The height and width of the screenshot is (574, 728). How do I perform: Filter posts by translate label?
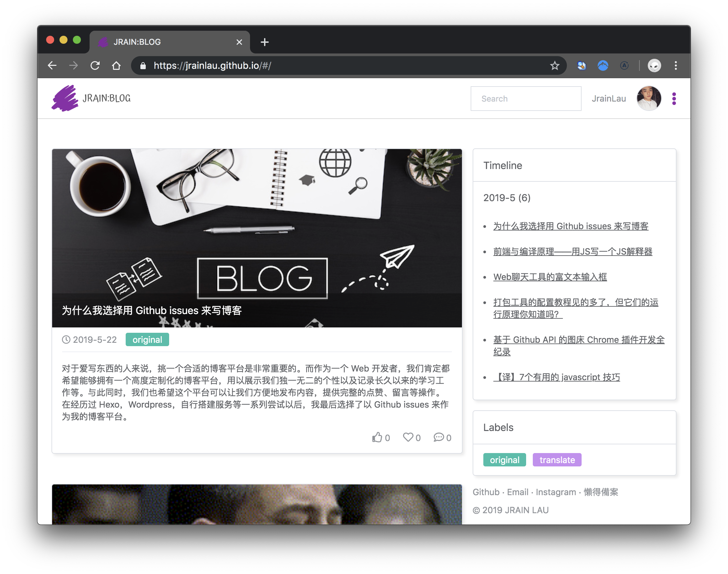pyautogui.click(x=557, y=460)
